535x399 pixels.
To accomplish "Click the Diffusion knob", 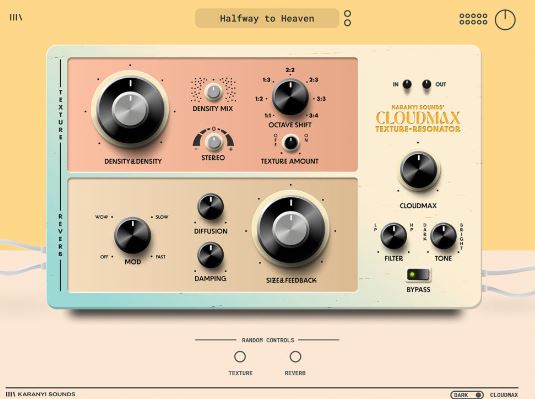I will pos(211,206).
